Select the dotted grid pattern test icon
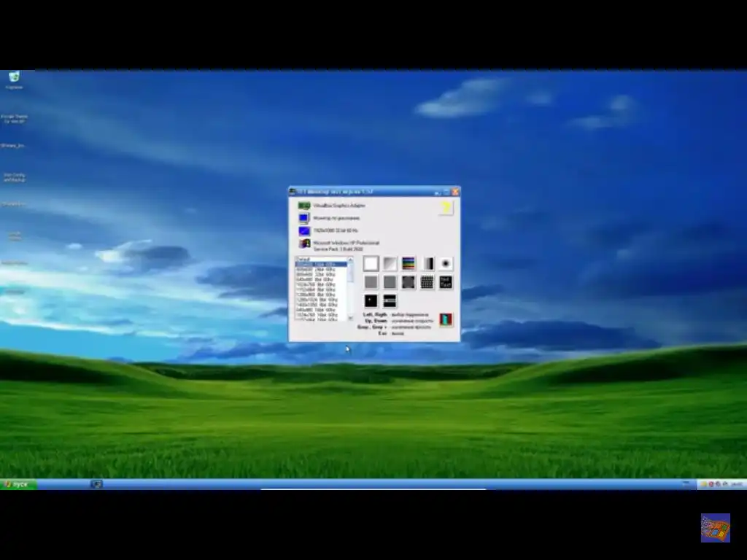This screenshot has height=560, width=747. [x=427, y=282]
